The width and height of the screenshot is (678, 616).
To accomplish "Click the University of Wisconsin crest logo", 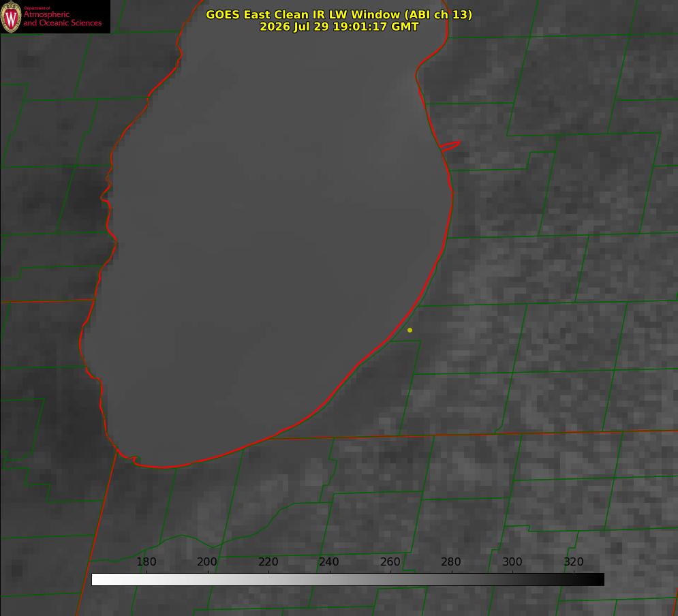I will pos(11,16).
